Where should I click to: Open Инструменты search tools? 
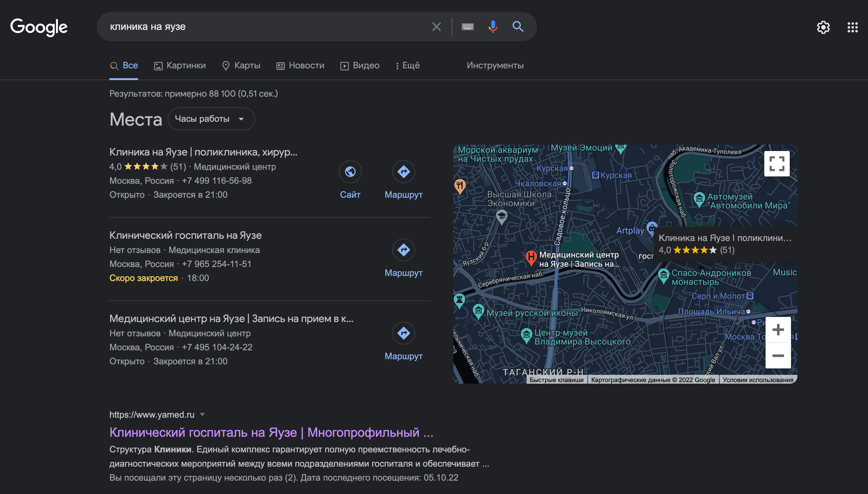tap(495, 65)
